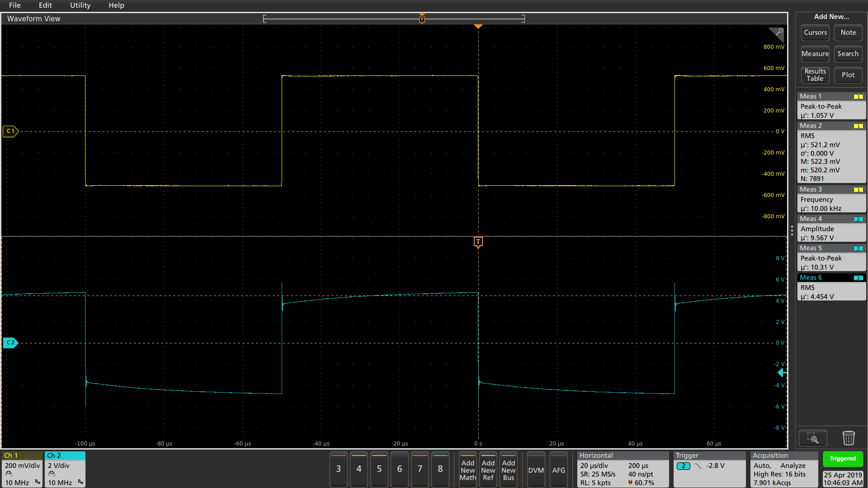Click the 200 mV/div Ch 1 scale
Viewport: 868px width, 488px height.
click(23, 466)
